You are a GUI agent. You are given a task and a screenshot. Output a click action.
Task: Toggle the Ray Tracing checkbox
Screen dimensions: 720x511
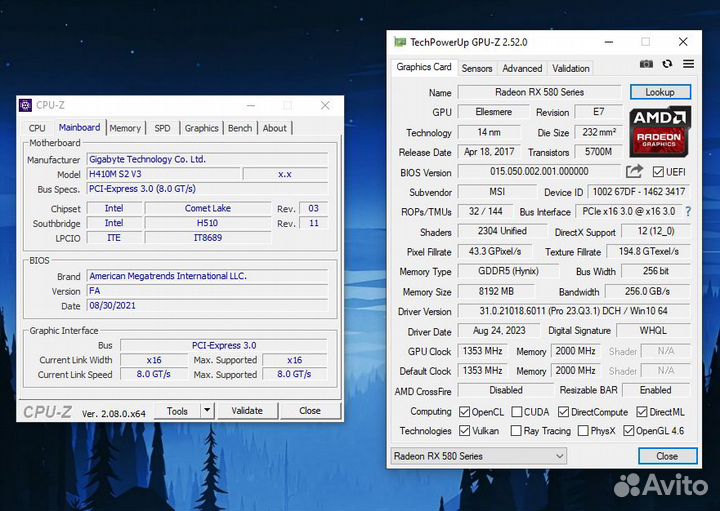coord(516,431)
